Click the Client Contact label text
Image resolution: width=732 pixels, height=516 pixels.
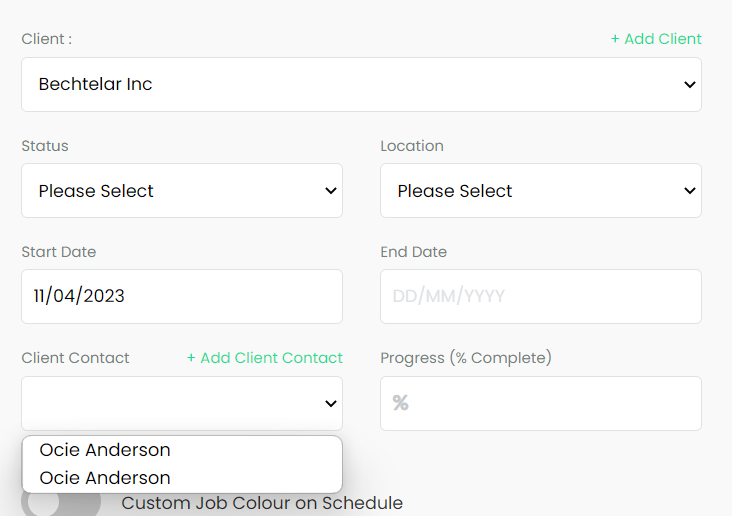point(75,358)
